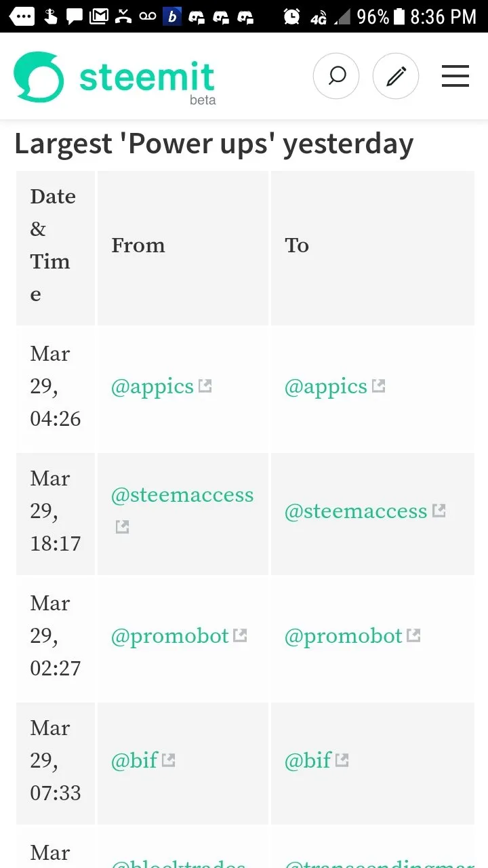Viewport: 488px width, 868px height.
Task: Visit the @bif profile in To column
Action: click(x=308, y=760)
